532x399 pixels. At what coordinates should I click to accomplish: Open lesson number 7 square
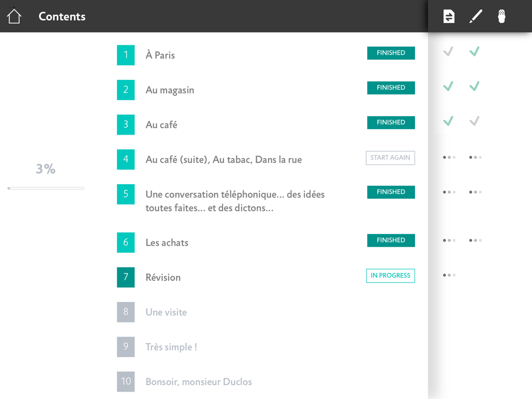click(x=126, y=277)
